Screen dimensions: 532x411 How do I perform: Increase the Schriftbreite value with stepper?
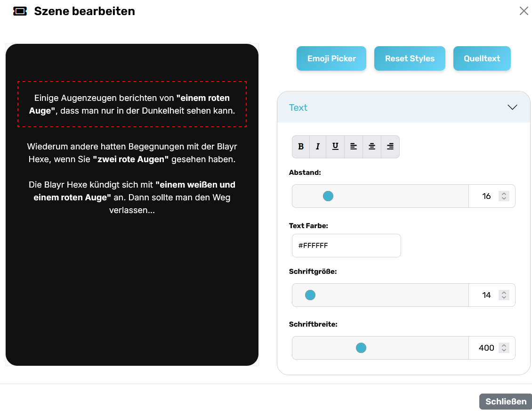click(504, 345)
